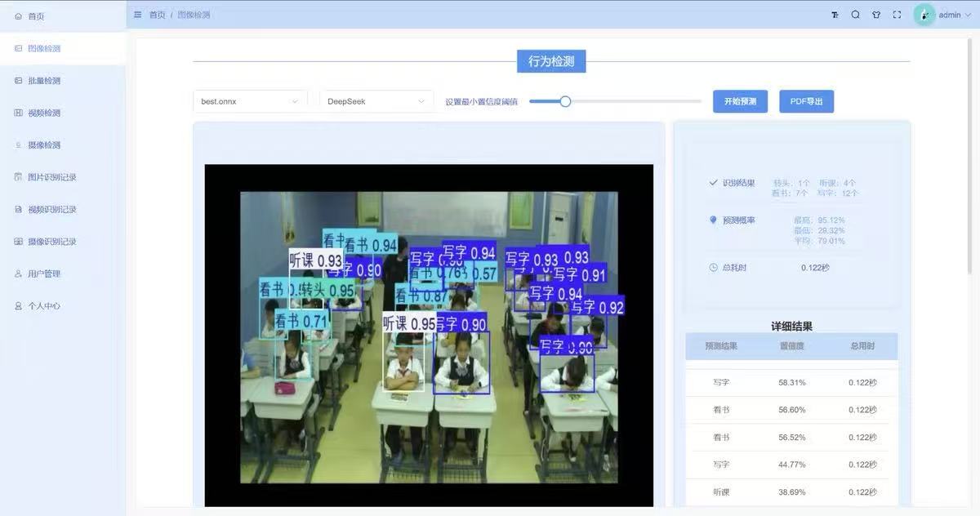This screenshot has height=516, width=980.
Task: Open the search icon in header
Action: [855, 15]
